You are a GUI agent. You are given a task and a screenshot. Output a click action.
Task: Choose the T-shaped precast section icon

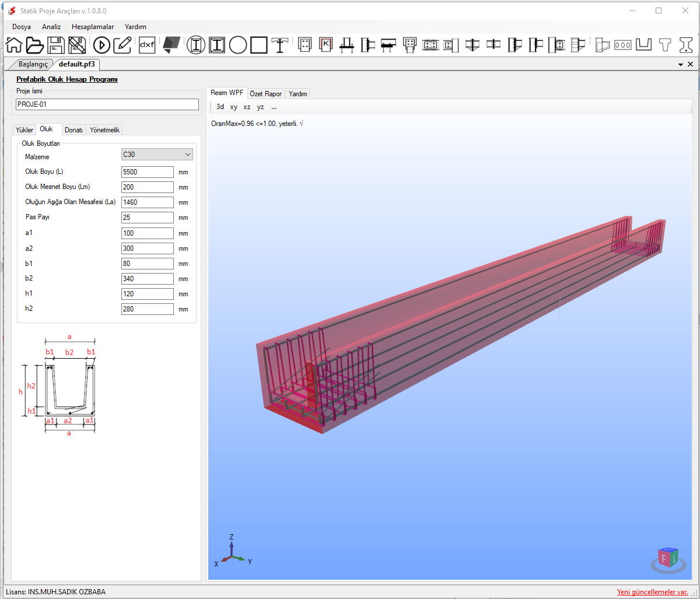pyautogui.click(x=666, y=45)
